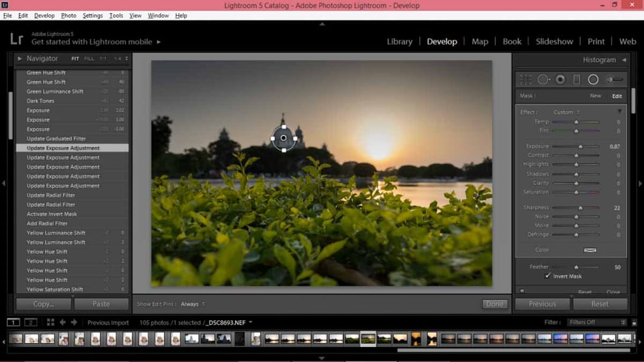Select the Radial Filter tool

593,79
